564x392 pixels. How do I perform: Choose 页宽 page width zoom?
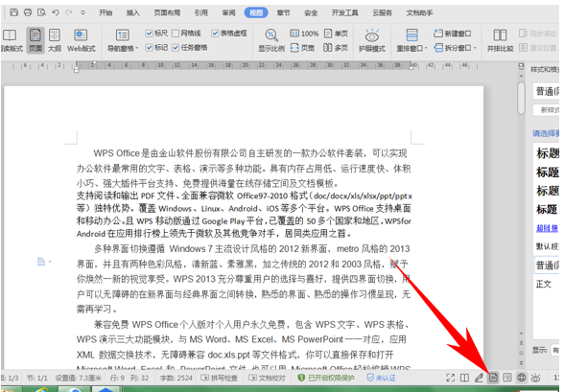click(x=302, y=47)
